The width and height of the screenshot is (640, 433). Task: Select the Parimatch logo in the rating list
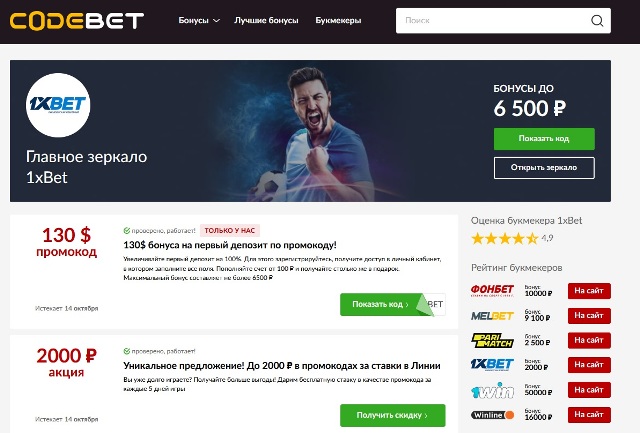point(492,340)
